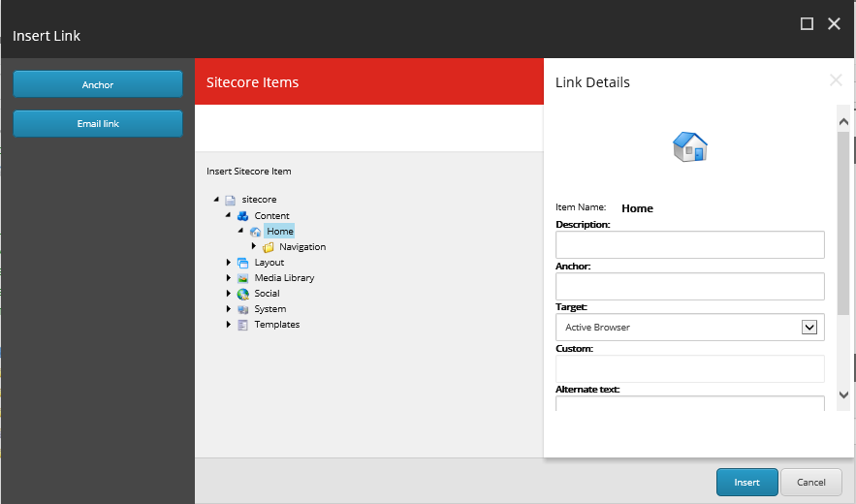Image resolution: width=856 pixels, height=504 pixels.
Task: Click the Social globe icon
Action: 243,295
